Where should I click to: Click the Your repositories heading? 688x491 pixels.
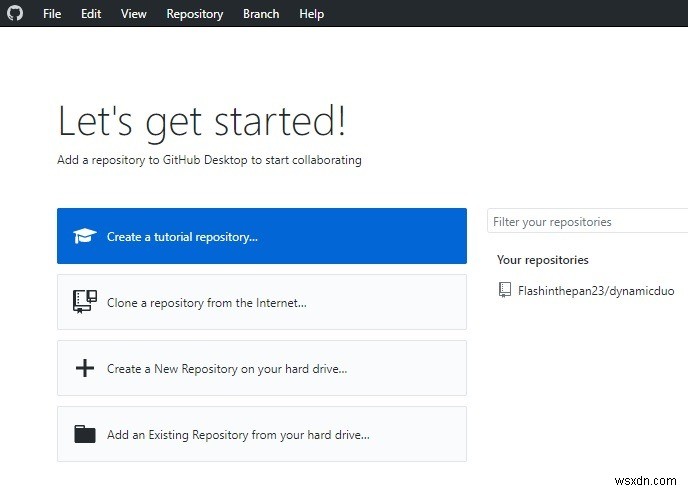[542, 260]
